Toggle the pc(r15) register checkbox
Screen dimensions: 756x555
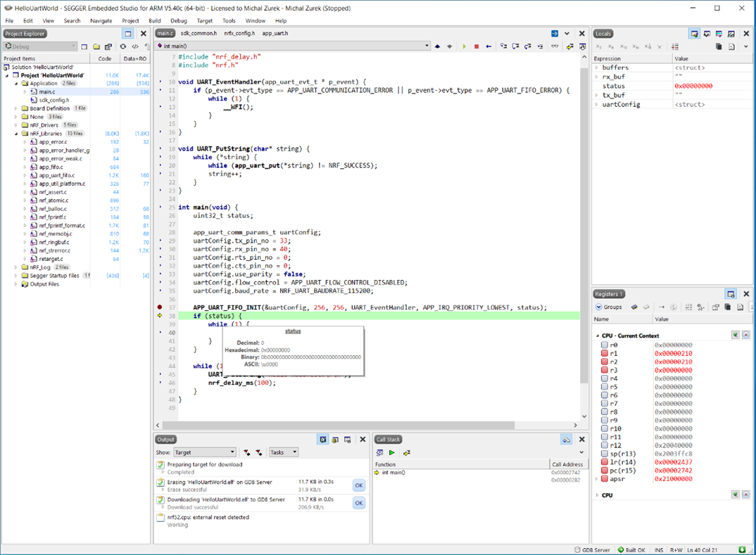point(604,471)
